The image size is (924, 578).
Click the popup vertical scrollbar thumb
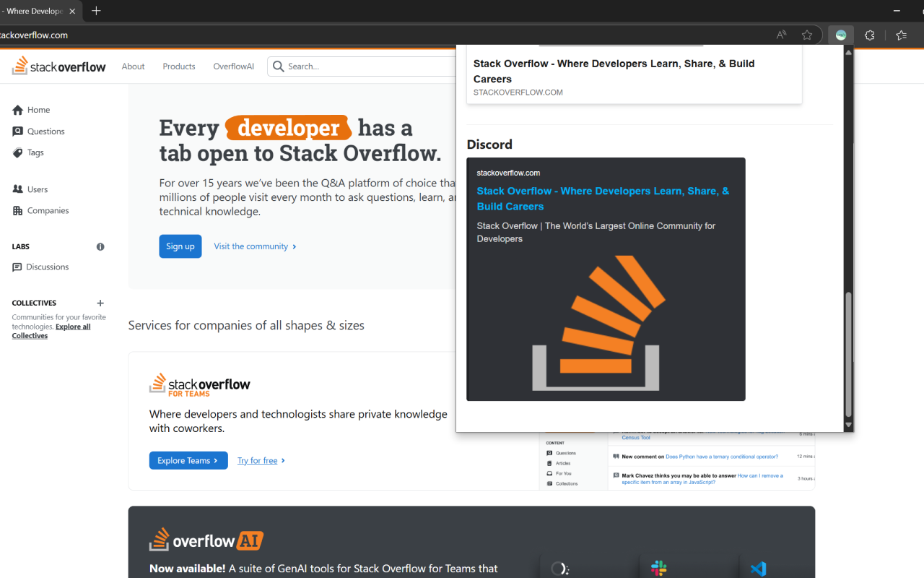tap(848, 354)
